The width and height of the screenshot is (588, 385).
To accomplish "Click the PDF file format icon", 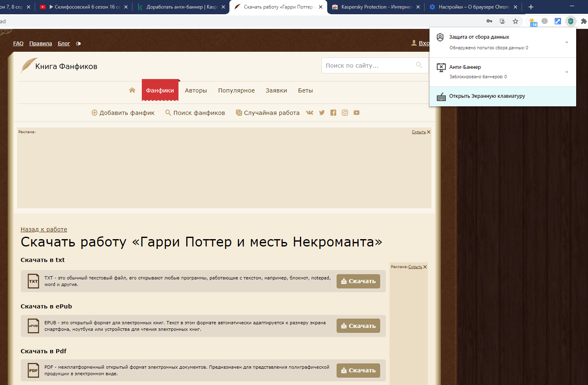I will pos(33,370).
